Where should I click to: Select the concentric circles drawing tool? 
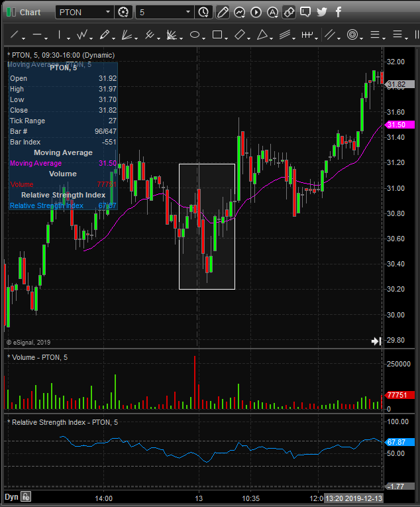point(352,34)
